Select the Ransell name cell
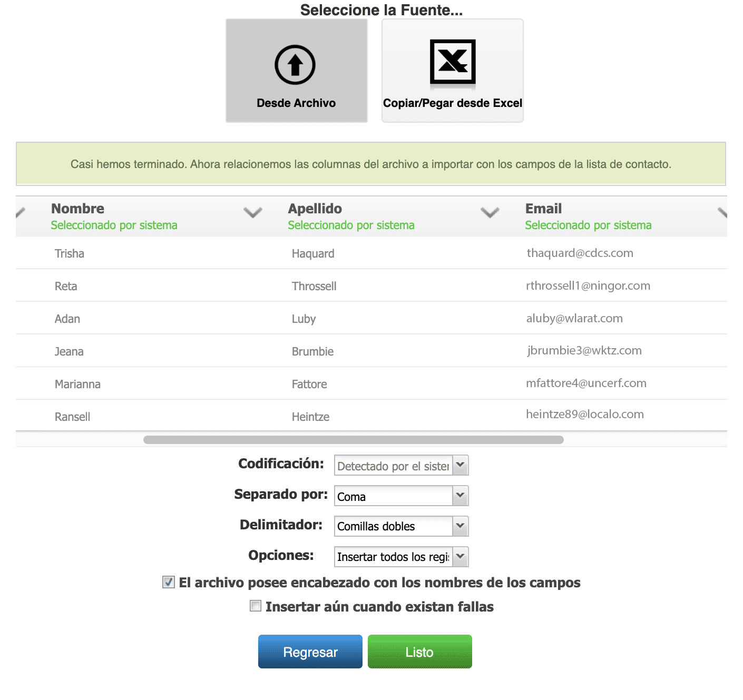 click(73, 417)
